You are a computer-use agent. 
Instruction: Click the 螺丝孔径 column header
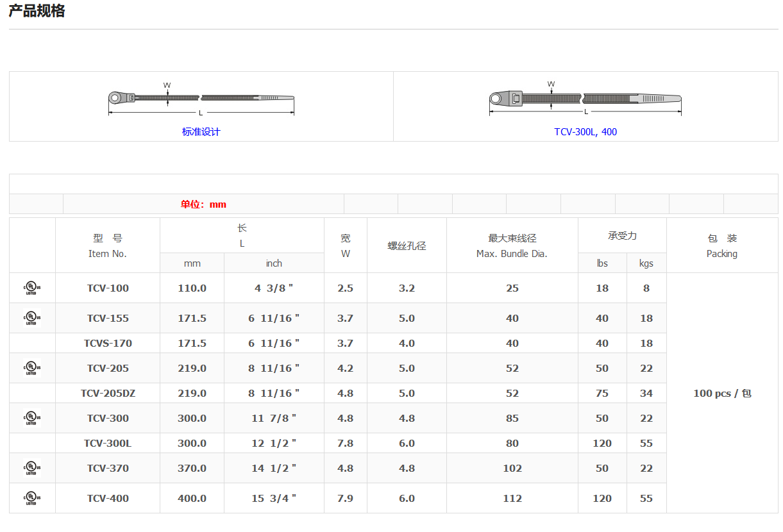pyautogui.click(x=407, y=245)
